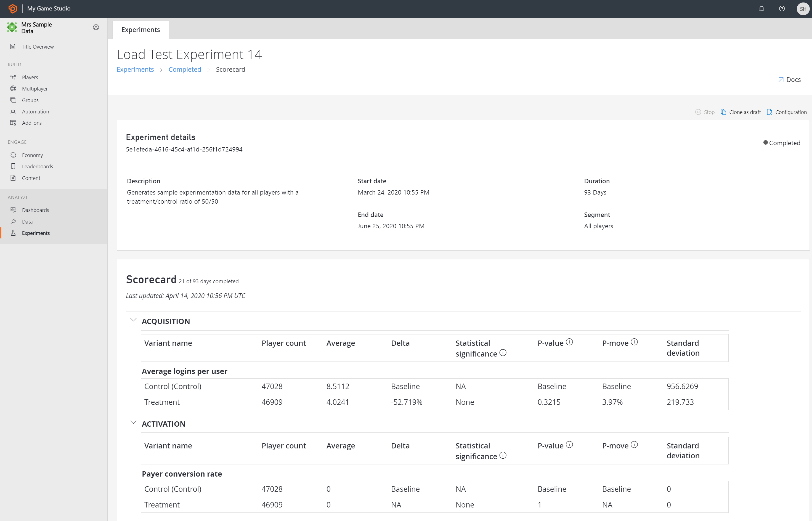Click the Automation sidebar icon
The image size is (812, 521).
tap(13, 111)
